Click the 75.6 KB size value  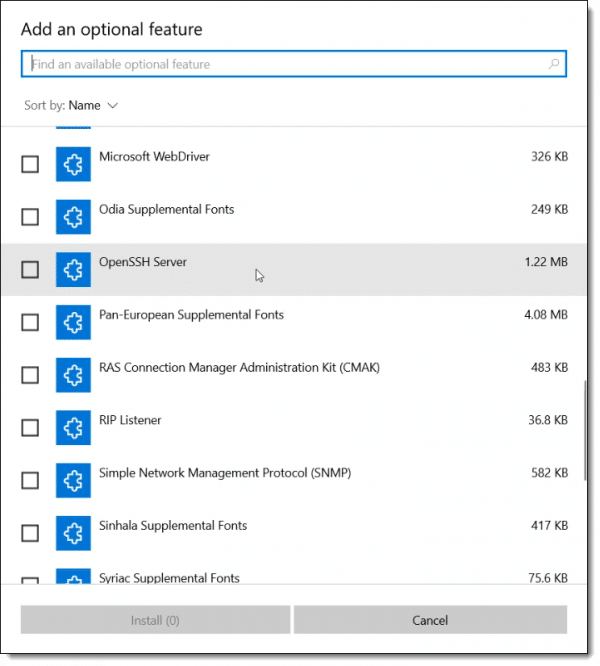[548, 578]
